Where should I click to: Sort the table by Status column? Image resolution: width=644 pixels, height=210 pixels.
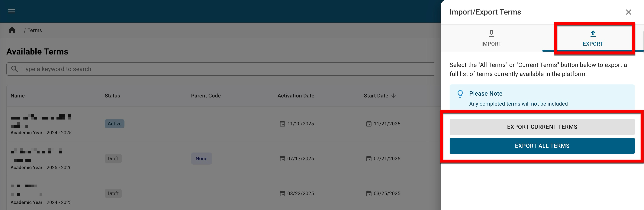tap(112, 96)
